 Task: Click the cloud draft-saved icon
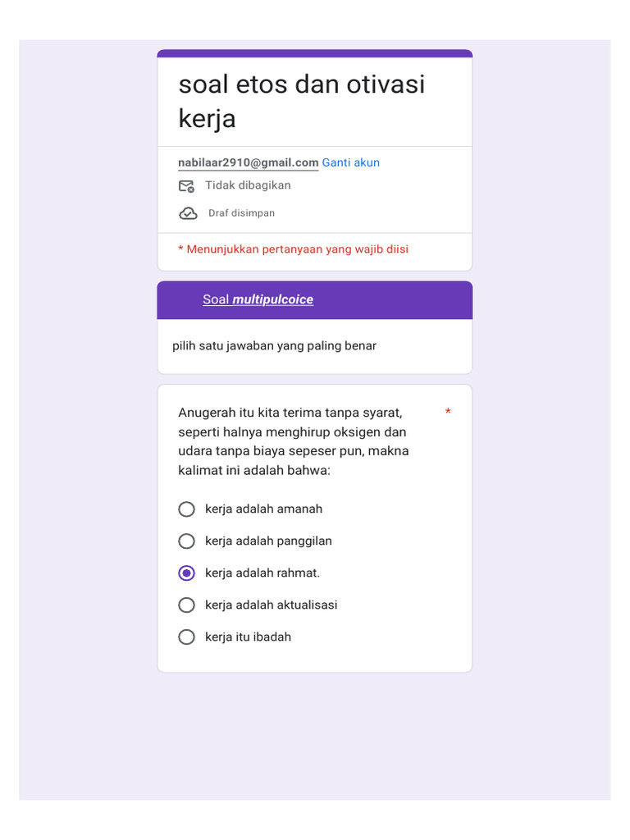188,213
